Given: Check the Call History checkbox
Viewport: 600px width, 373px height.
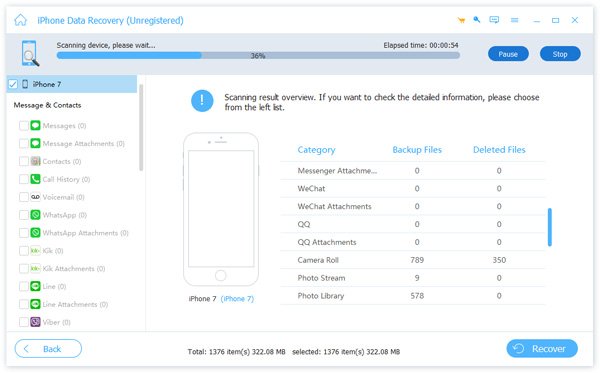Looking at the screenshot, I should pyautogui.click(x=24, y=179).
